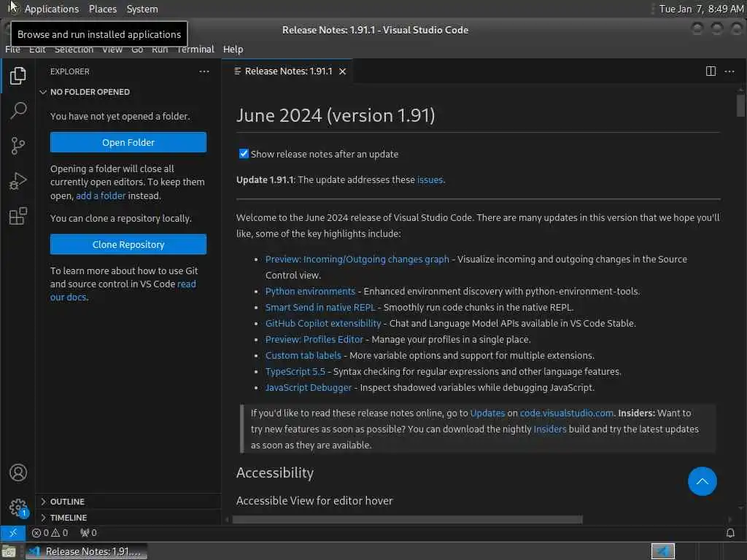Open Preview: Profiles Editor link
This screenshot has height=560, width=747.
tap(314, 340)
